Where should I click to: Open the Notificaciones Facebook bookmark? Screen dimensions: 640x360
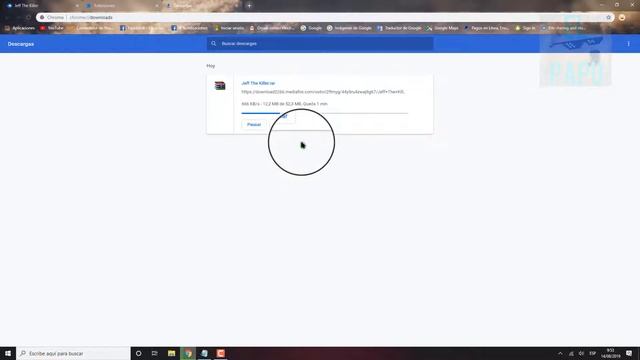190,28
